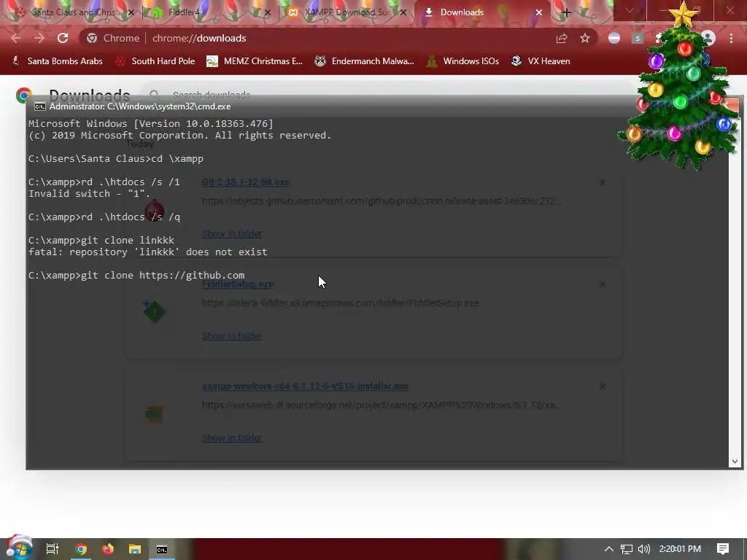The height and width of the screenshot is (560, 747).
Task: Open Chrome's three-dot menu
Action: pos(731,38)
